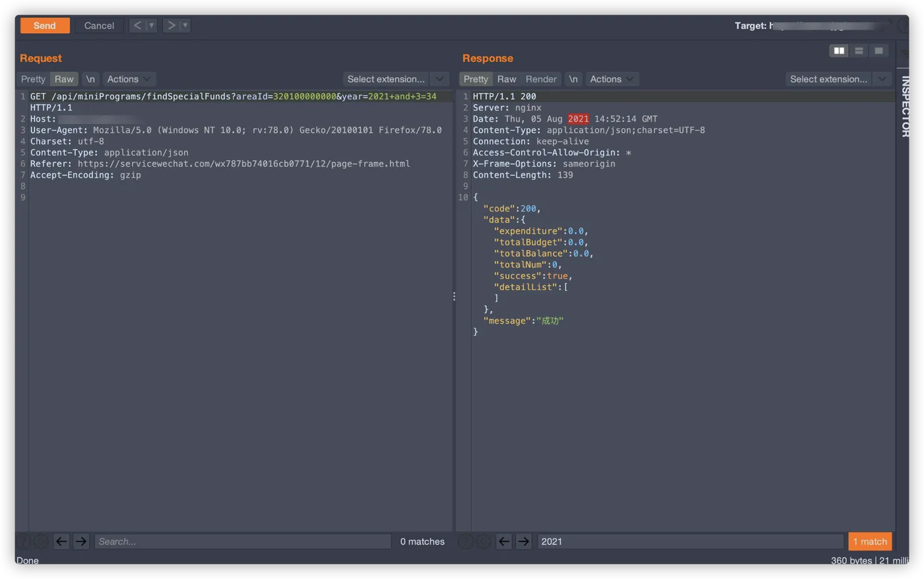This screenshot has width=924, height=579.
Task: Open the Response search help icon
Action: click(466, 541)
